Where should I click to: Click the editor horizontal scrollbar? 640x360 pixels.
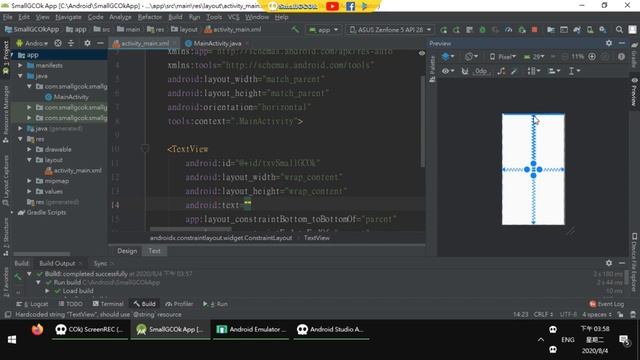coord(191,229)
